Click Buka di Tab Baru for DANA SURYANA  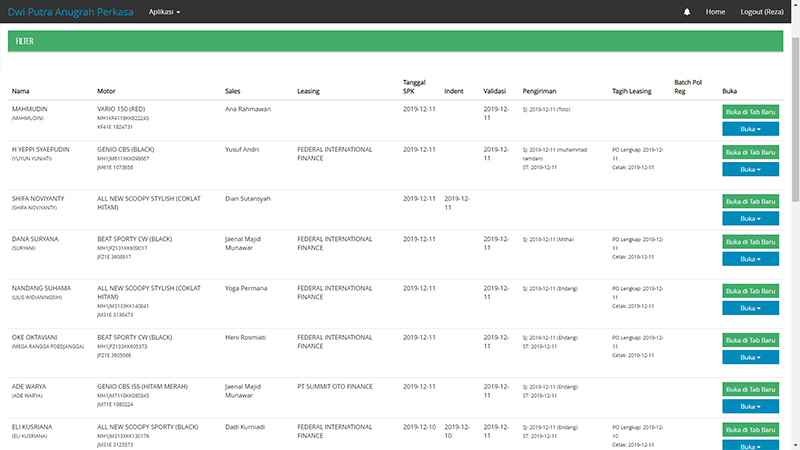click(751, 242)
